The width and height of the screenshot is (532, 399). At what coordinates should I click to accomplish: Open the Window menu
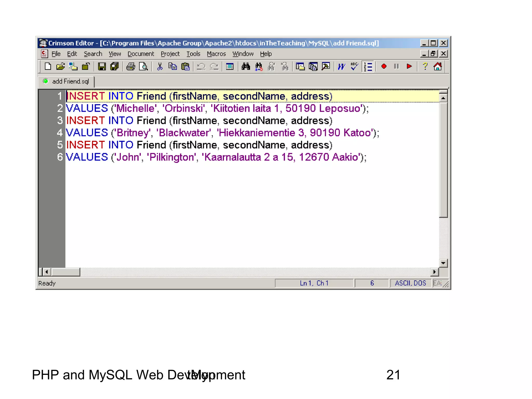tap(243, 54)
